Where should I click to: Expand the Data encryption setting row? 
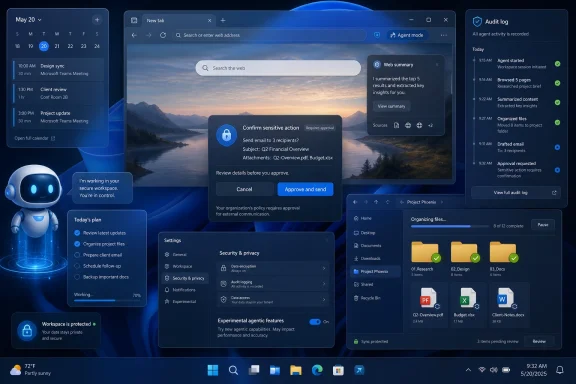coord(273,268)
